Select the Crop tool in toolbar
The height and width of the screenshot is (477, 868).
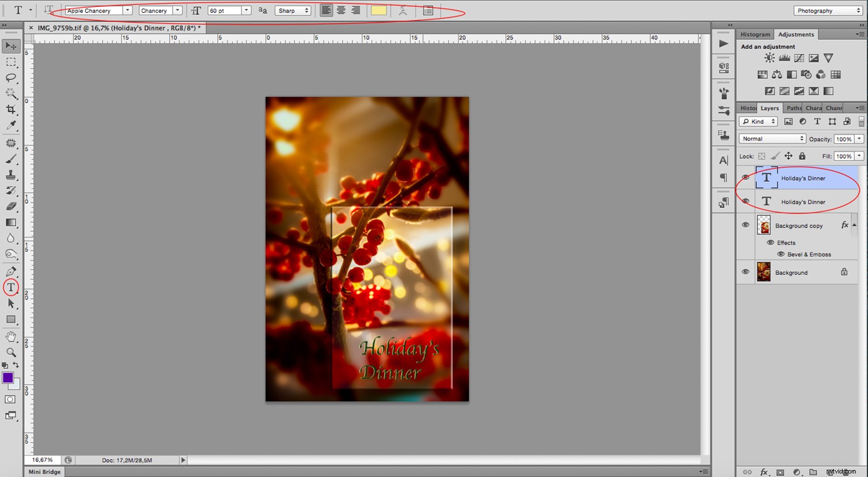click(x=10, y=109)
